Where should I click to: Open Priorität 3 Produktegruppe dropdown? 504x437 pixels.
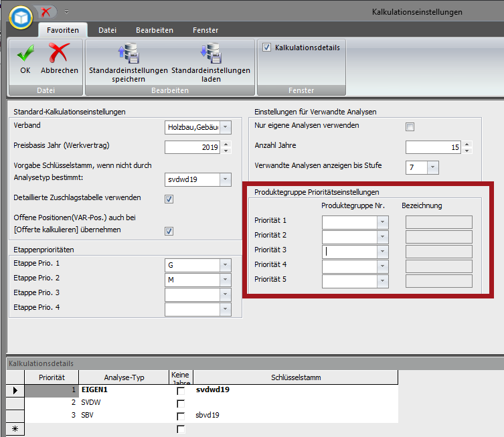382,252
